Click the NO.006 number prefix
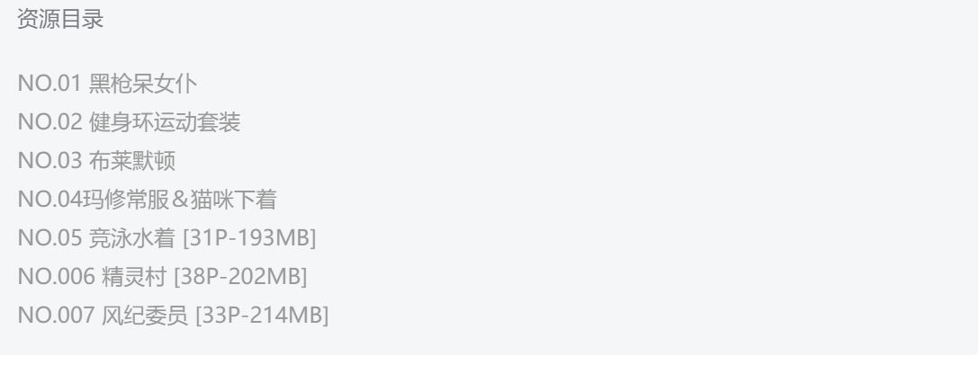This screenshot has height=365, width=980. [57, 277]
